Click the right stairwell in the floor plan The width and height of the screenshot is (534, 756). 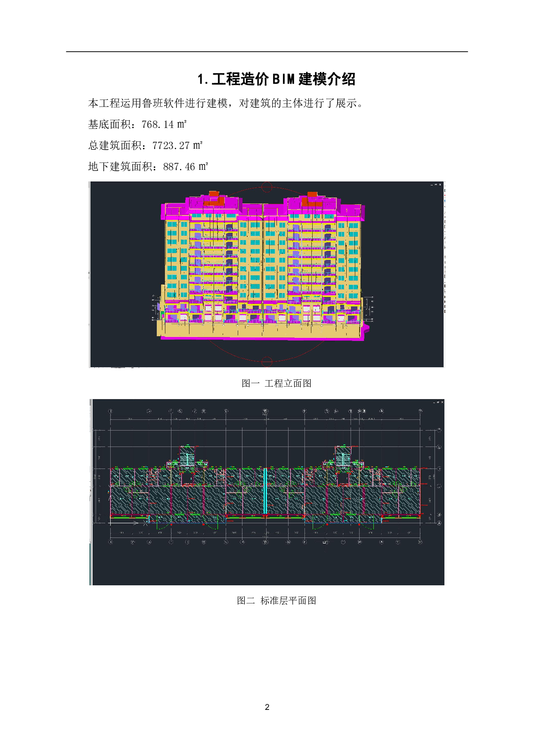click(343, 456)
